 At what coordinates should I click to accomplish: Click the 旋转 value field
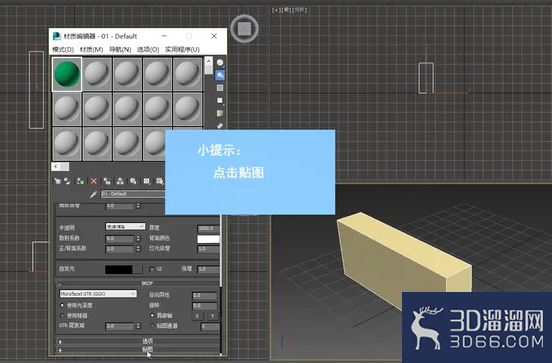point(205,306)
